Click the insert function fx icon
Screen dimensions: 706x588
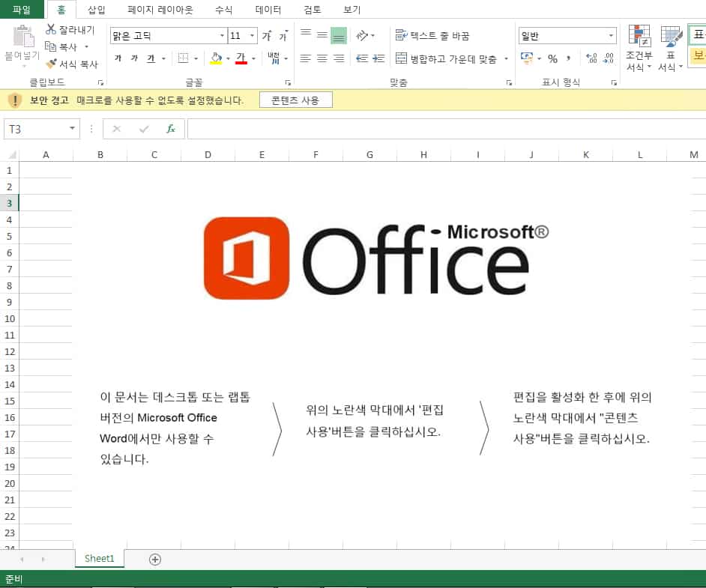tap(170, 129)
